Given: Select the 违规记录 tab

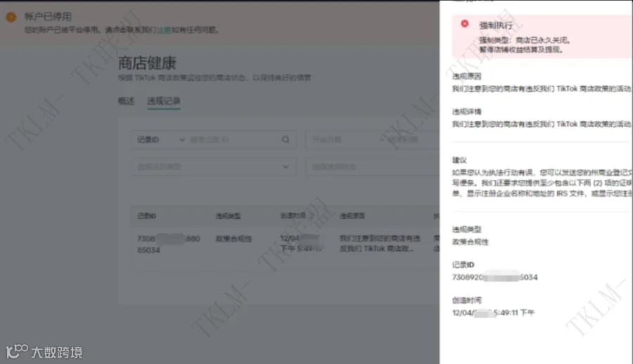Looking at the screenshot, I should (163, 101).
